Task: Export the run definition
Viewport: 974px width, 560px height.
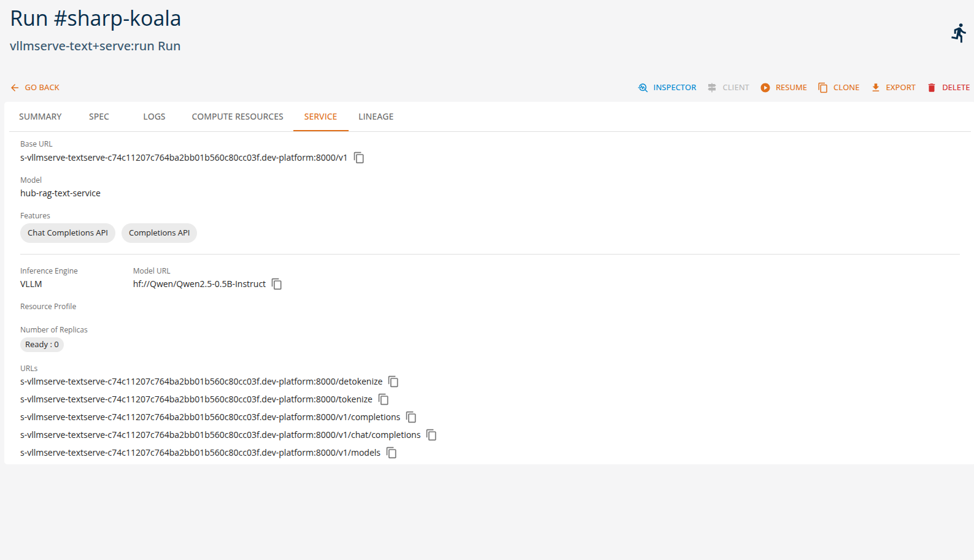Action: tap(893, 88)
